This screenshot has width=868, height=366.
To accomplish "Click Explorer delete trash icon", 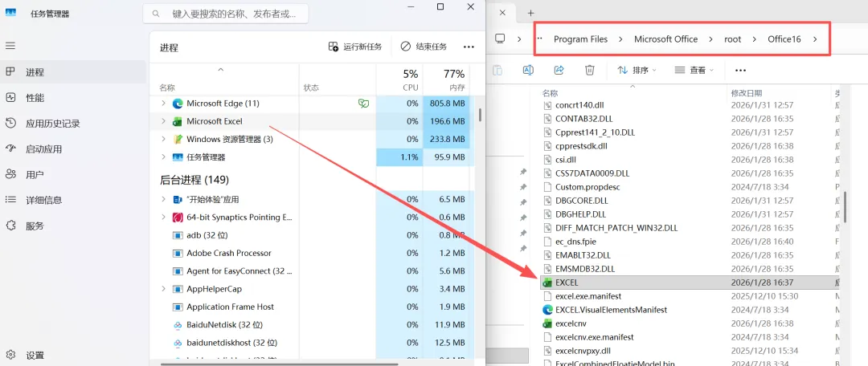I will [x=590, y=70].
